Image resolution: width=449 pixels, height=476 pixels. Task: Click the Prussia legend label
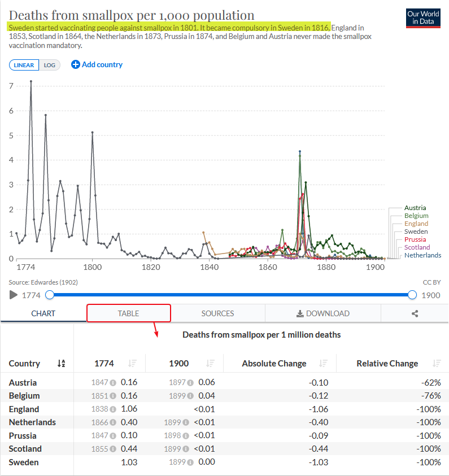[415, 239]
